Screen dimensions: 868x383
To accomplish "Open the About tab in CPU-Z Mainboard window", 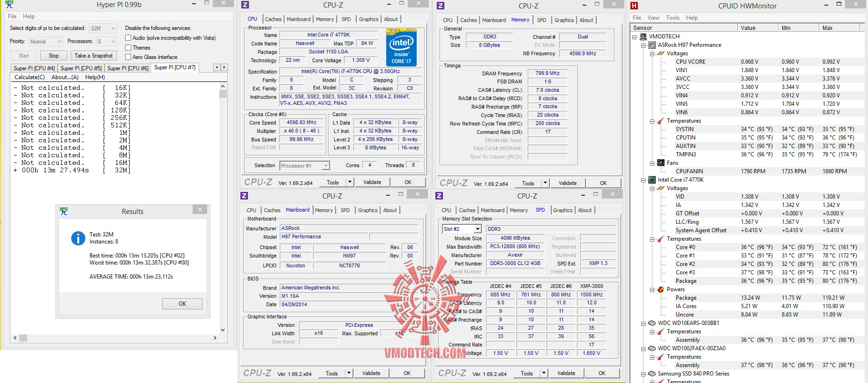I will 390,210.
